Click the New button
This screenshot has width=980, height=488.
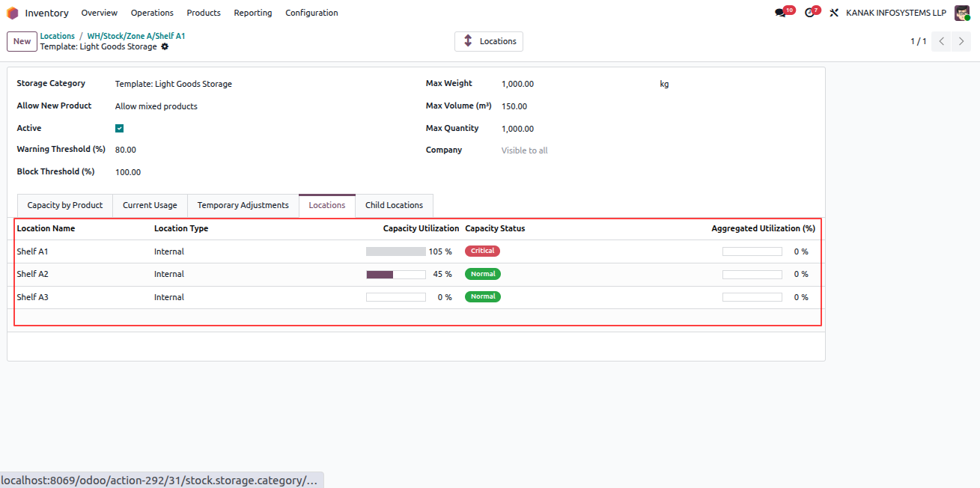click(22, 41)
